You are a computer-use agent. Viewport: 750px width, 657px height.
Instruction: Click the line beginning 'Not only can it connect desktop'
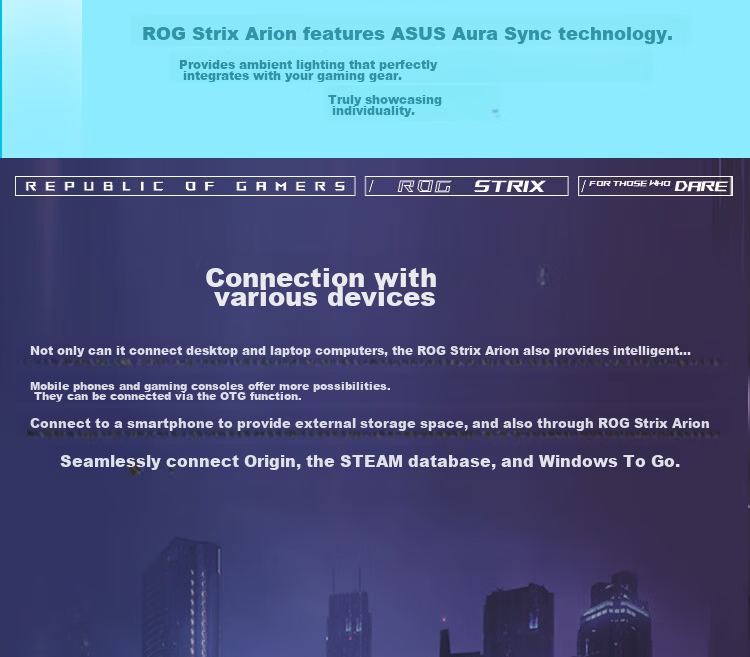coord(360,350)
